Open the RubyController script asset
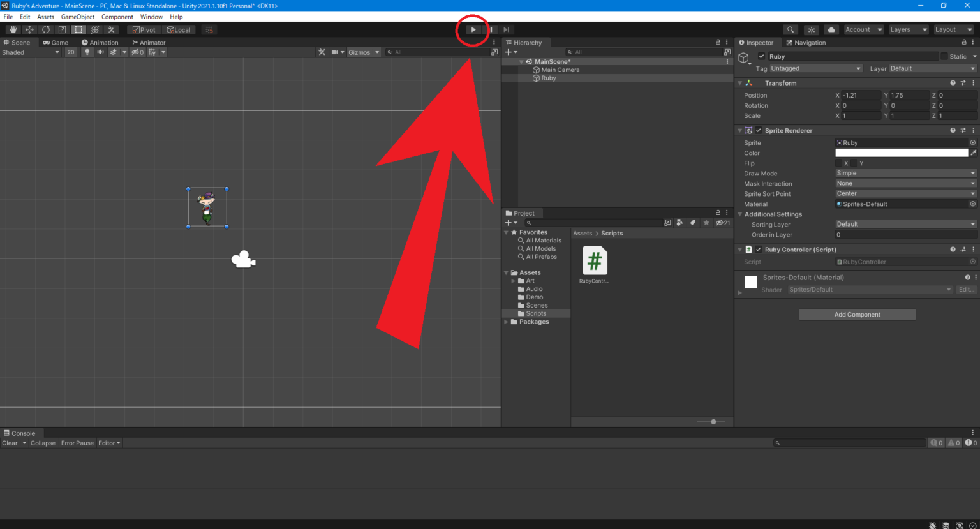The image size is (980, 529). (x=595, y=262)
